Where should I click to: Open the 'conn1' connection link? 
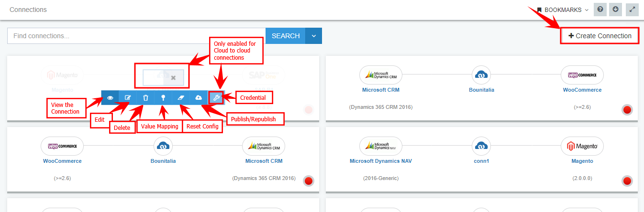481,161
